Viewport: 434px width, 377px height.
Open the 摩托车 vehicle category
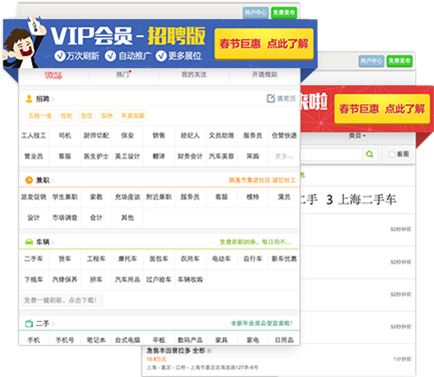127,259
